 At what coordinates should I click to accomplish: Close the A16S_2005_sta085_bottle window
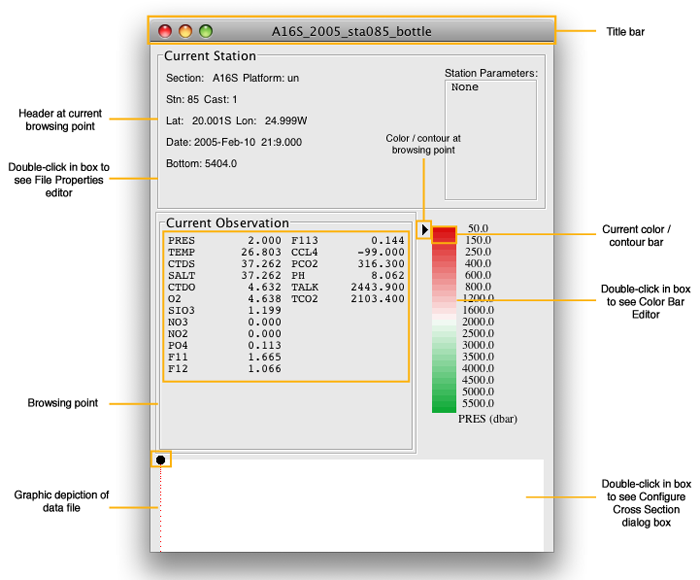coord(165,32)
